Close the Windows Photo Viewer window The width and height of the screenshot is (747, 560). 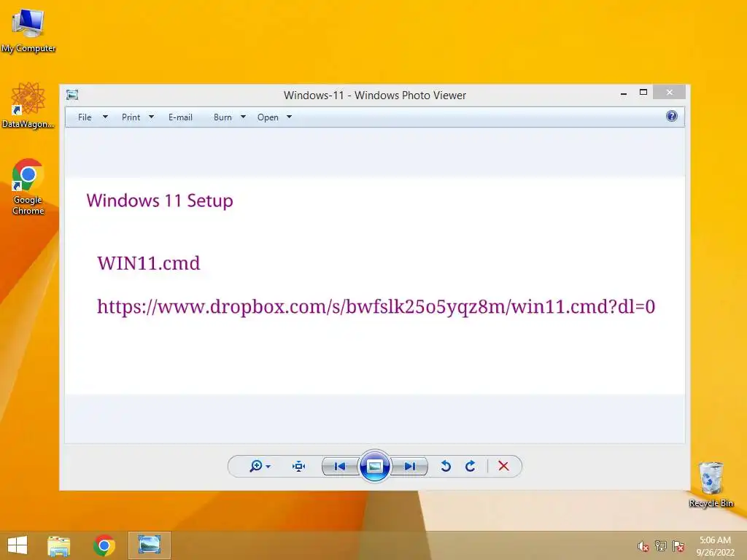[x=670, y=93]
